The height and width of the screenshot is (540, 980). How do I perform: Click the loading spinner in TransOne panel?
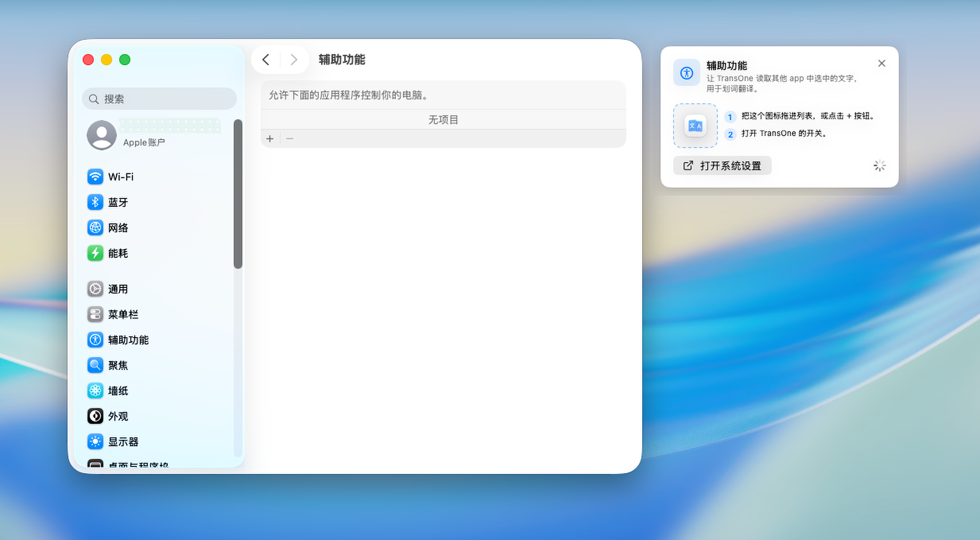coord(879,165)
